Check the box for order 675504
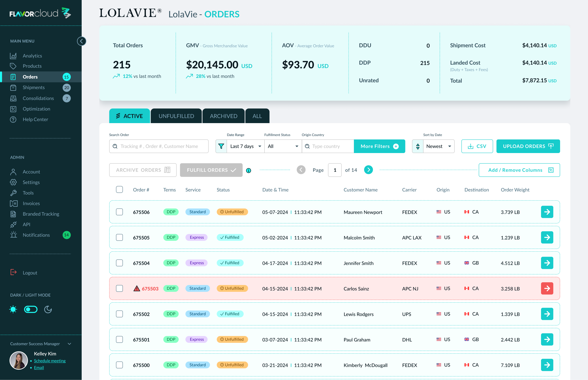Screen dimensions: 588x380 (120, 263)
